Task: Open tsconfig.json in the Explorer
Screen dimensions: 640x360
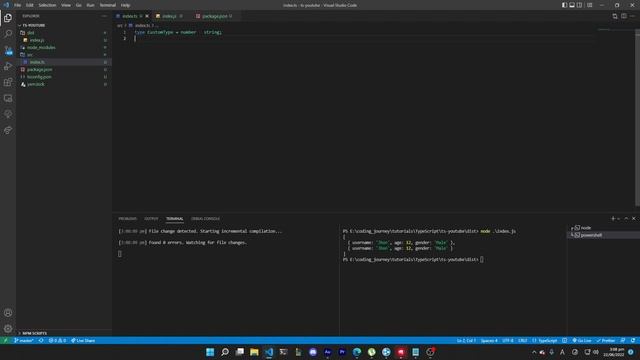Action: tap(39, 77)
